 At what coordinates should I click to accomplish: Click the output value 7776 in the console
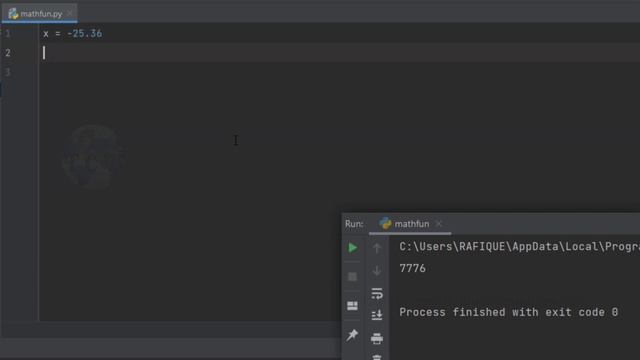tap(412, 268)
